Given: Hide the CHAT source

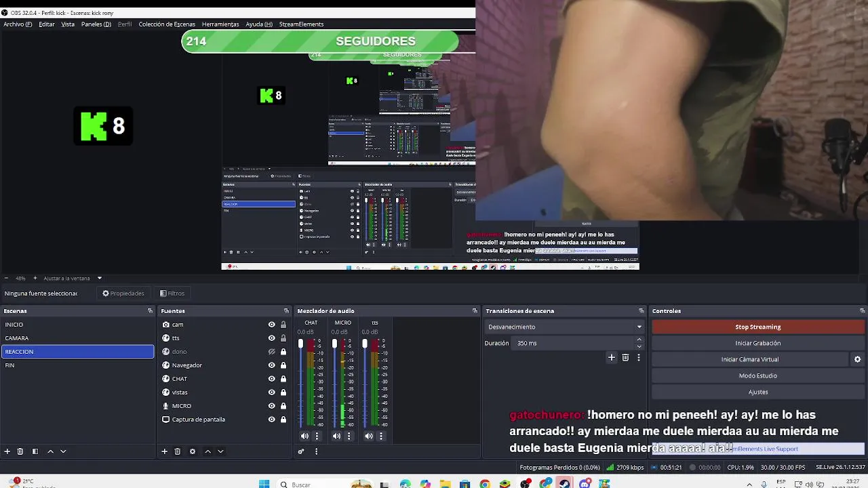Looking at the screenshot, I should pos(272,379).
